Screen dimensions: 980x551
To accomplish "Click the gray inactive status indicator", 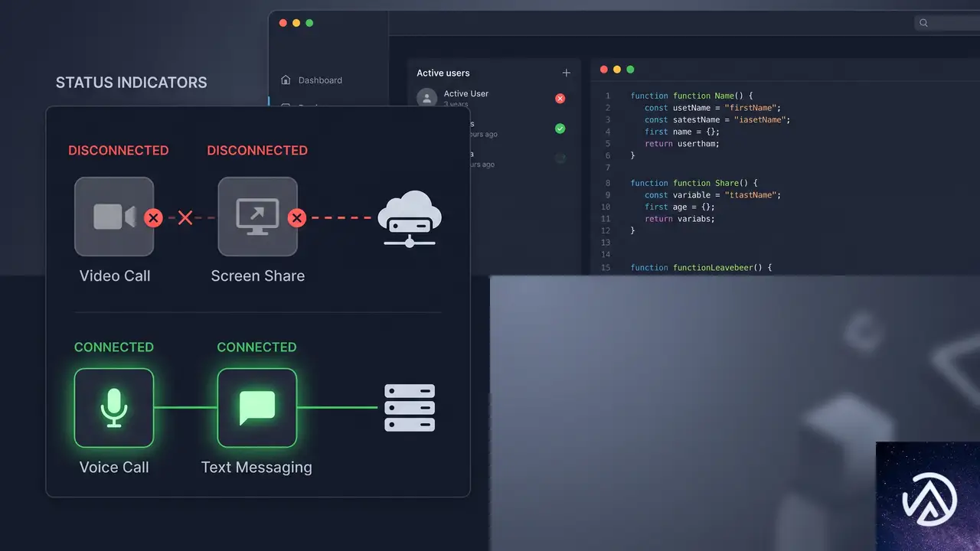I will (x=560, y=158).
